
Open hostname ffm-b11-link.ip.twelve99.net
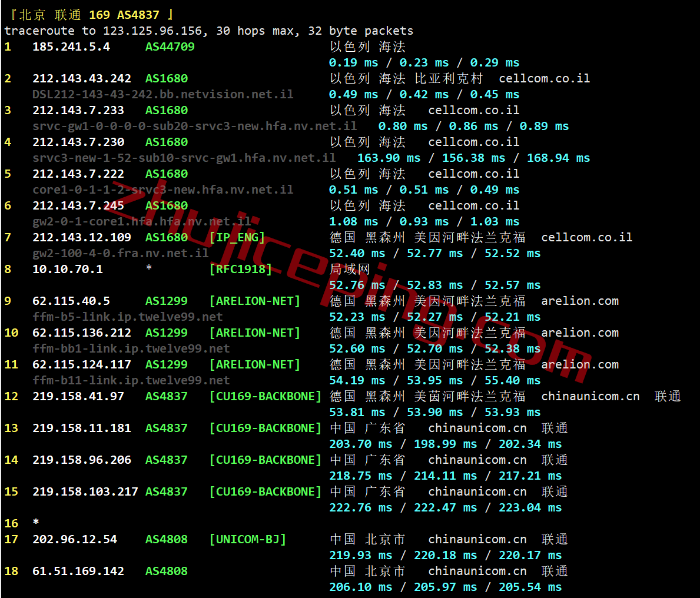coord(131,380)
